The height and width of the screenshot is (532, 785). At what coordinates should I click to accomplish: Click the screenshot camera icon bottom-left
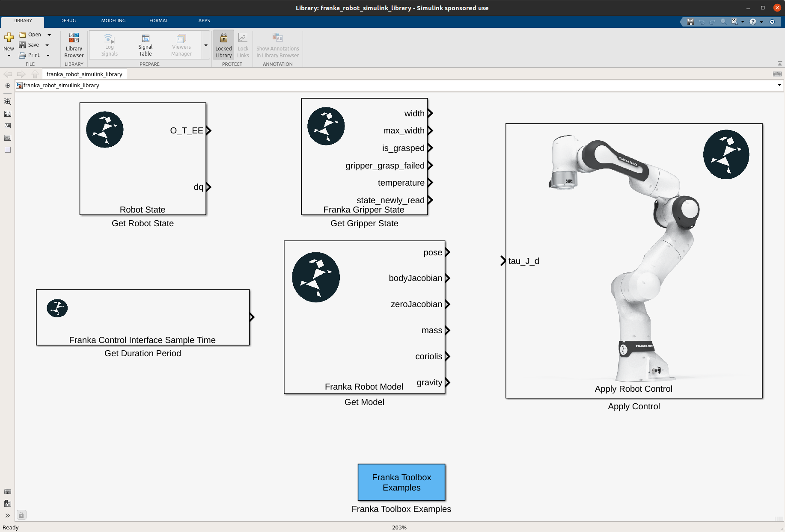8,492
